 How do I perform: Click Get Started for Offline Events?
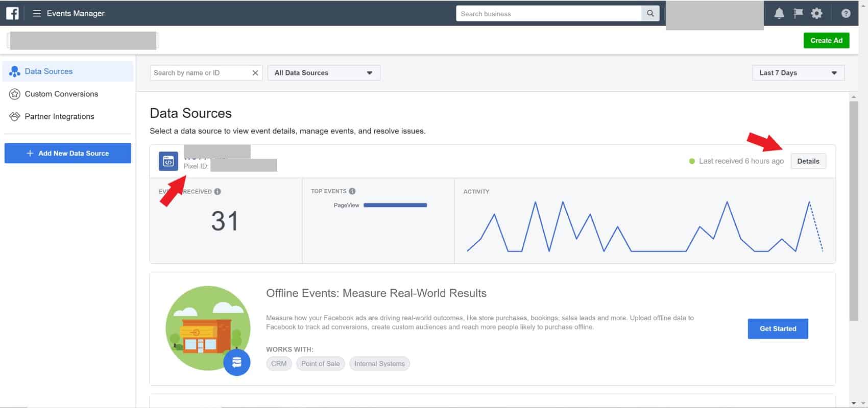(778, 328)
